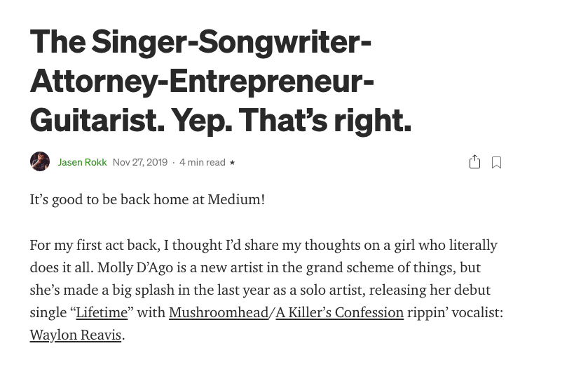
Task: Click the name "Molly D'Ago" in paragraph
Action: [x=135, y=268]
